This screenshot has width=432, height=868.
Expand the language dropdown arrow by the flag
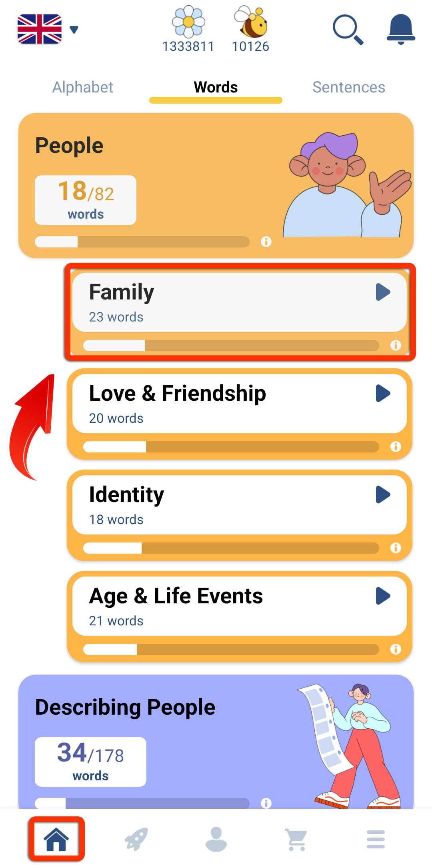74,29
